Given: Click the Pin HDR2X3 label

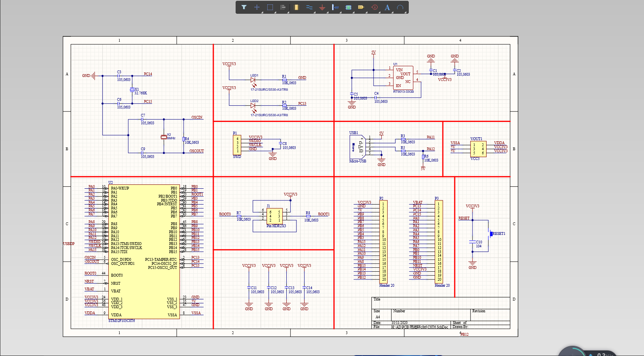Looking at the screenshot, I should [276, 226].
